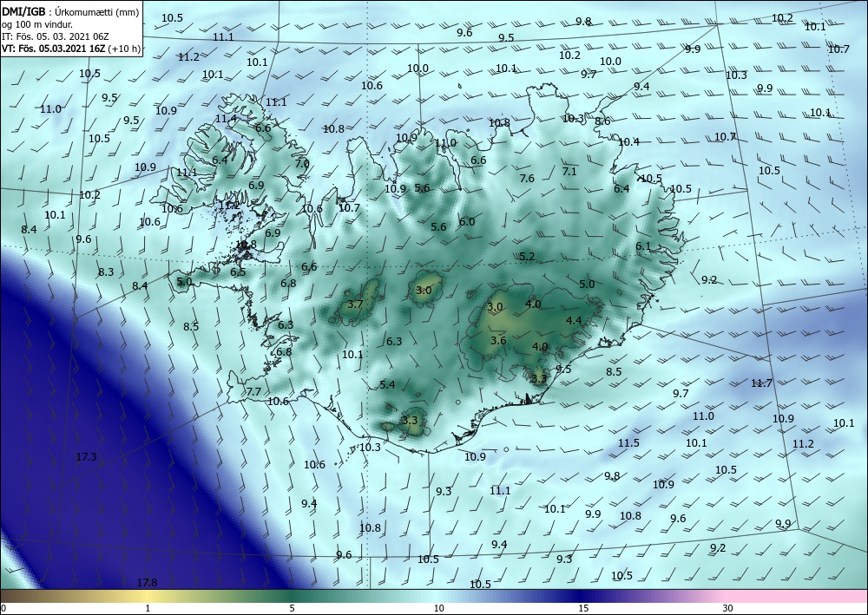868x615 pixels.
Task: Click the legend label "1"
Action: (x=148, y=608)
